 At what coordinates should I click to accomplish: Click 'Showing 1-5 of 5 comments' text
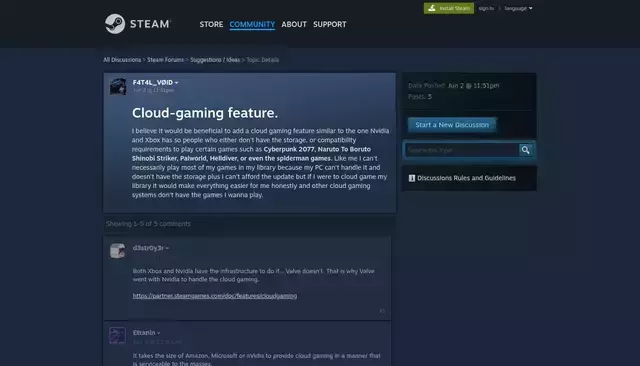click(x=148, y=224)
